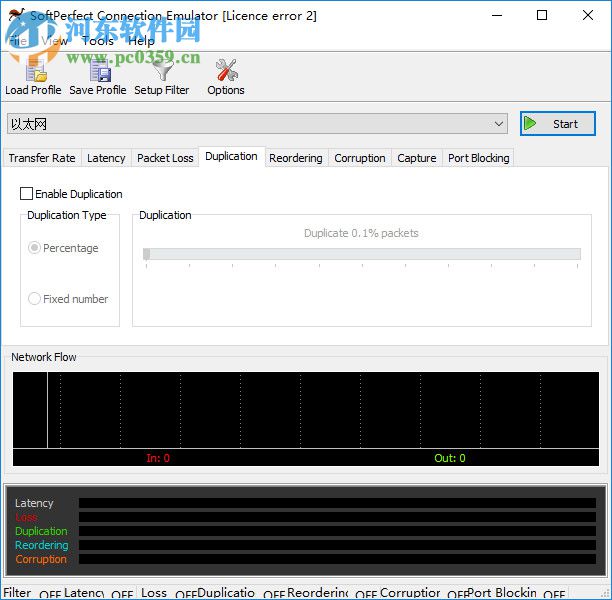
Task: Open Setup Filter funnel icon
Action: [162, 71]
